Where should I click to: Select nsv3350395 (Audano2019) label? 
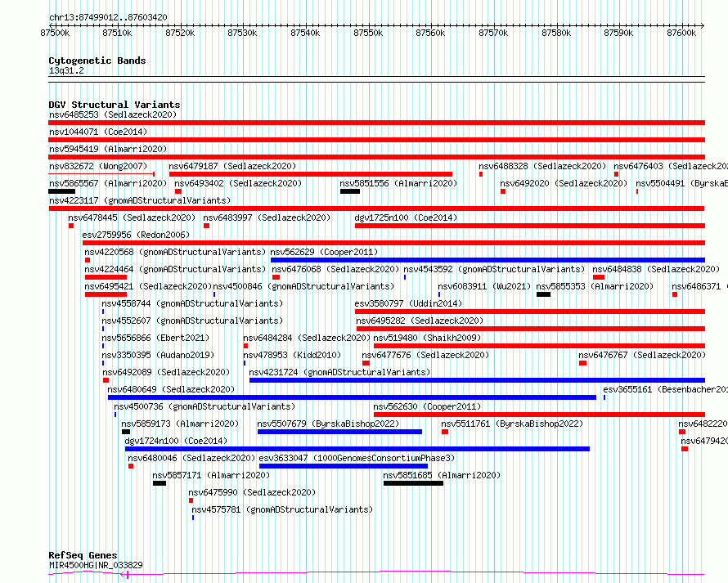[x=158, y=355]
